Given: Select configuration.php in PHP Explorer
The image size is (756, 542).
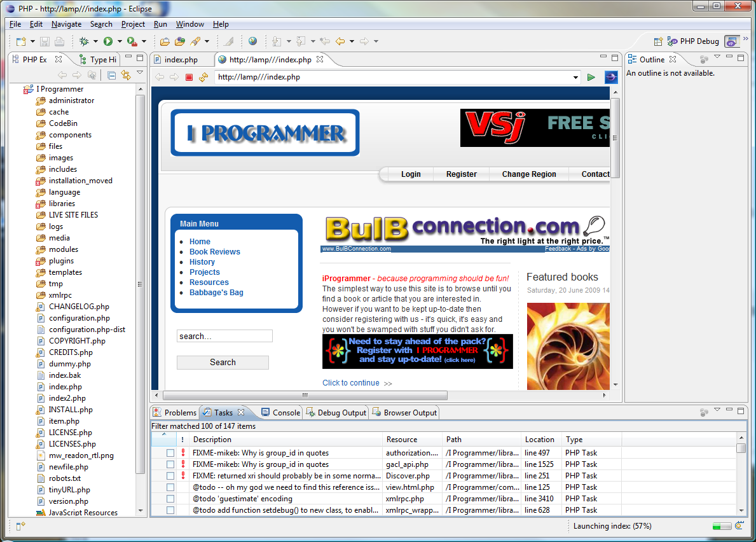Looking at the screenshot, I should coord(79,318).
